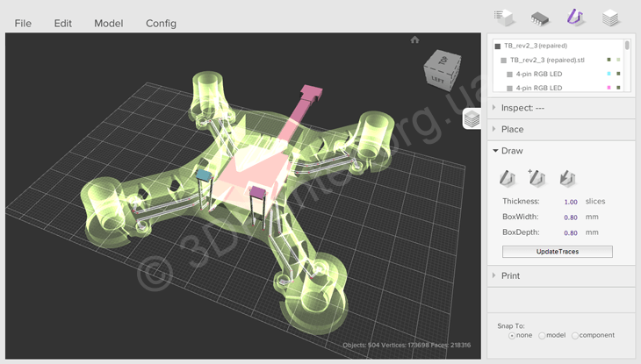Toggle the layers button at viewport edge
This screenshot has height=364, width=641.
coord(472,118)
